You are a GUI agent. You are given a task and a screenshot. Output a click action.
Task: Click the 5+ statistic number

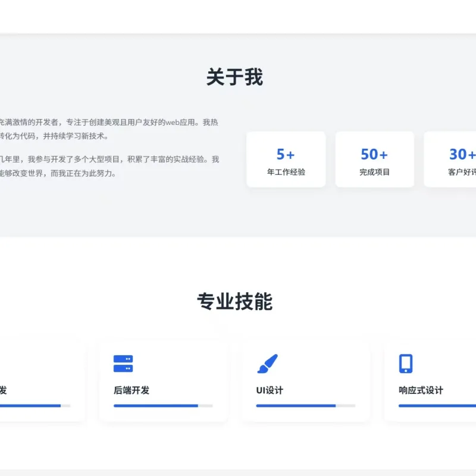coord(286,154)
